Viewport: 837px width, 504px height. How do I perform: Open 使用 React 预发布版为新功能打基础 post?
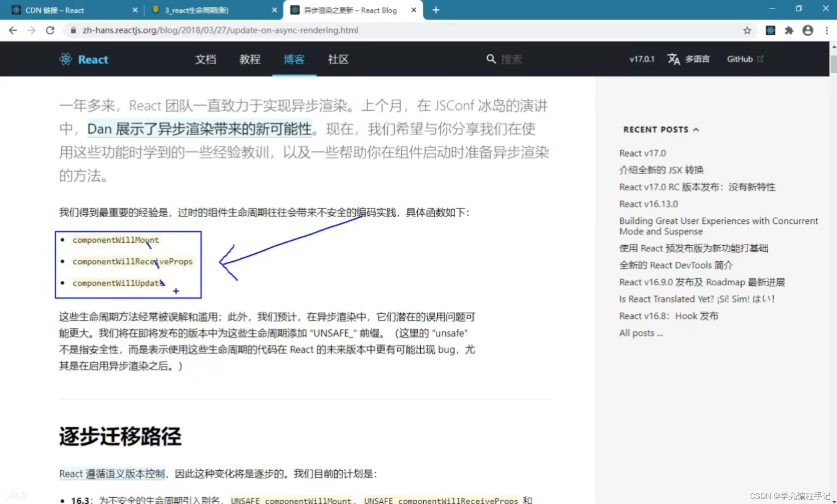[693, 248]
